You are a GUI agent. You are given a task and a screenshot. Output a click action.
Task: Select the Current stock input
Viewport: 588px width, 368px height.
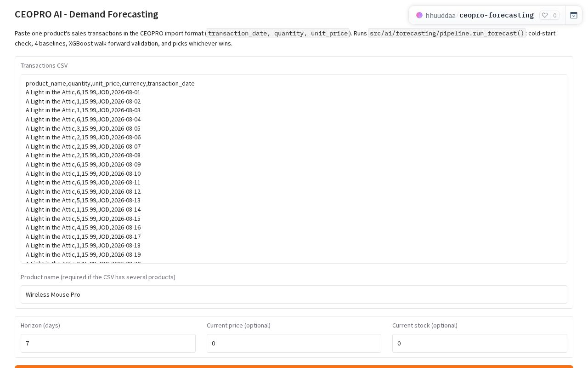[x=480, y=343]
